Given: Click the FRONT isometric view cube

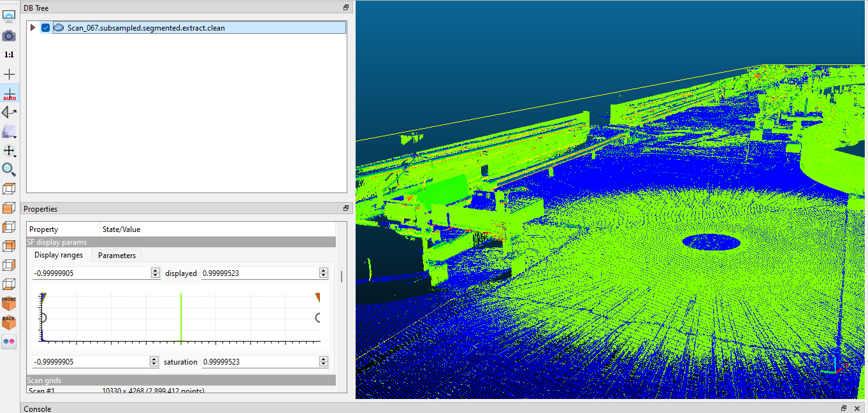Looking at the screenshot, I should 9,303.
